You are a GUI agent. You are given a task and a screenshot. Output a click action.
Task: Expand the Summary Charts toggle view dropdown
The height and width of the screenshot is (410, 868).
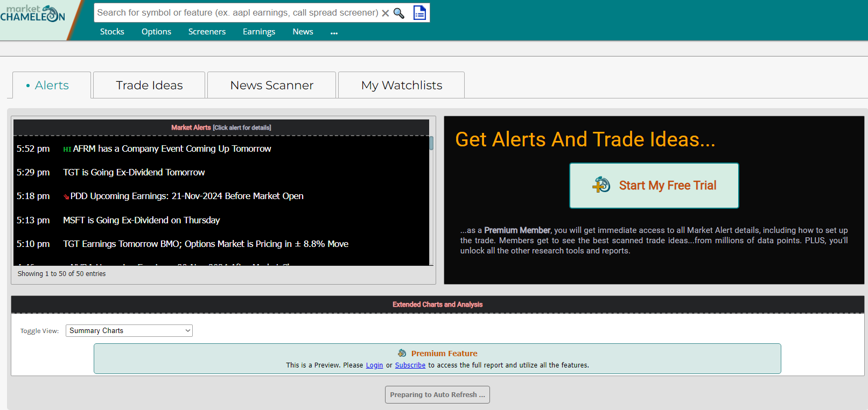click(x=129, y=330)
